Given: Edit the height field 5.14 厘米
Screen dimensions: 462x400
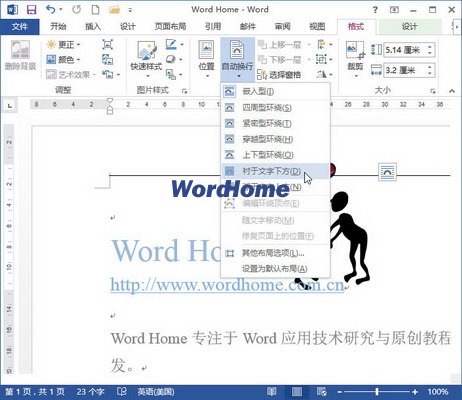Looking at the screenshot, I should [x=405, y=50].
